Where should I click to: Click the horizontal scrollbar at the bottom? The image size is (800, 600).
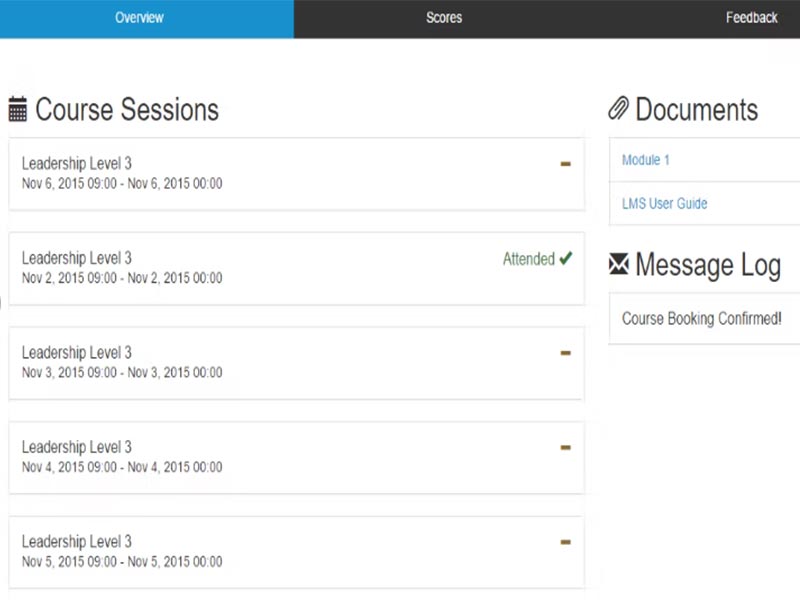click(300, 593)
